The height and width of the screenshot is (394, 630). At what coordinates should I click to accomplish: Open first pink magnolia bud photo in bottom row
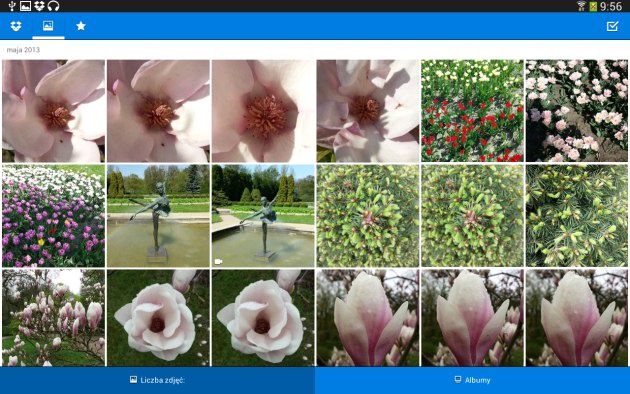(368, 318)
